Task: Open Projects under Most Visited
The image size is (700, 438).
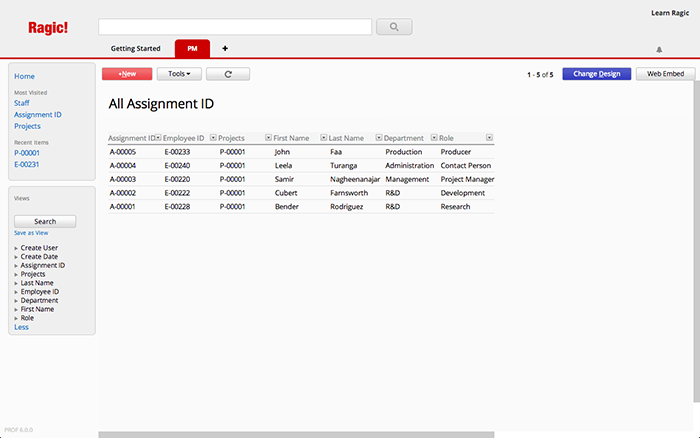Action: (27, 126)
